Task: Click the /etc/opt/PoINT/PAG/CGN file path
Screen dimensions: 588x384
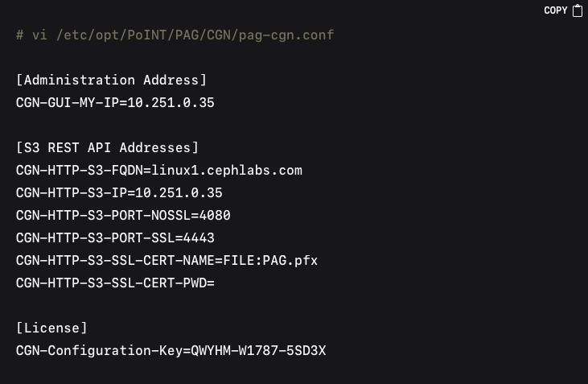Action: point(143,35)
